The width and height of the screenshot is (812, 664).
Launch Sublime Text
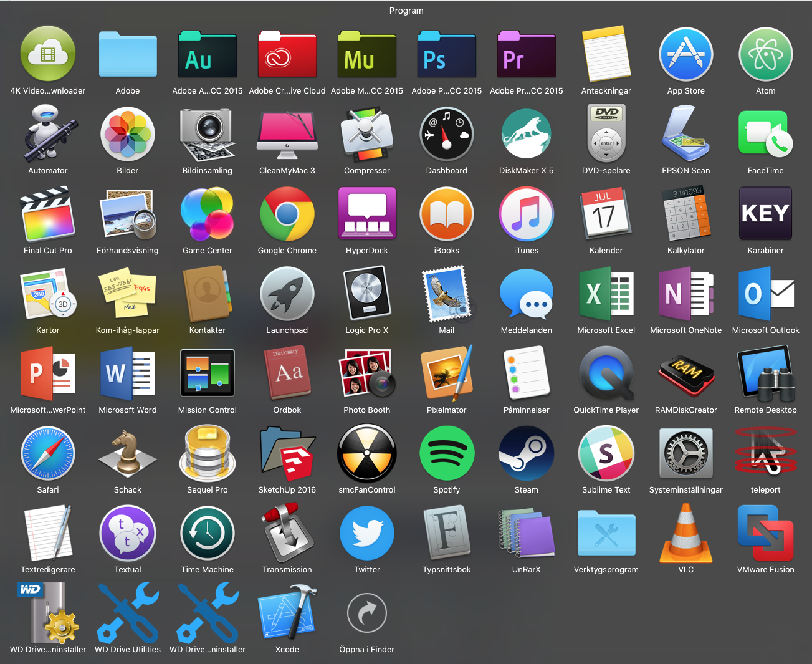pos(606,453)
